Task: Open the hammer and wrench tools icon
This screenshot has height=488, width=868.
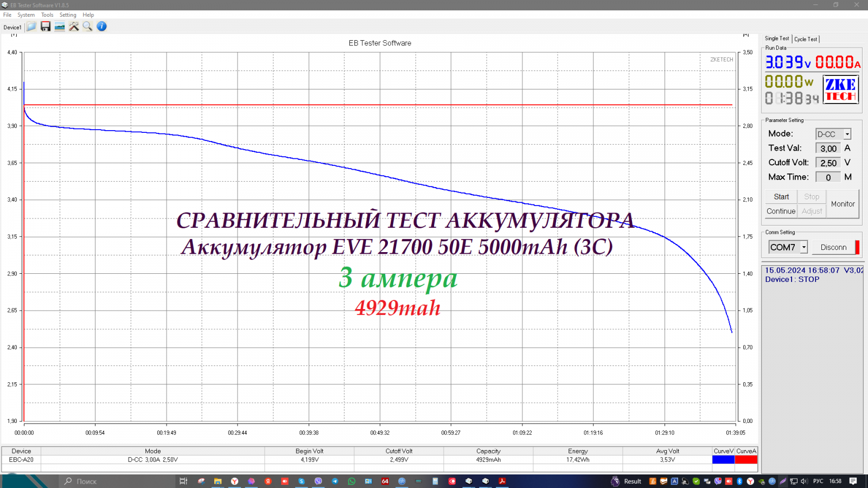Action: (74, 27)
